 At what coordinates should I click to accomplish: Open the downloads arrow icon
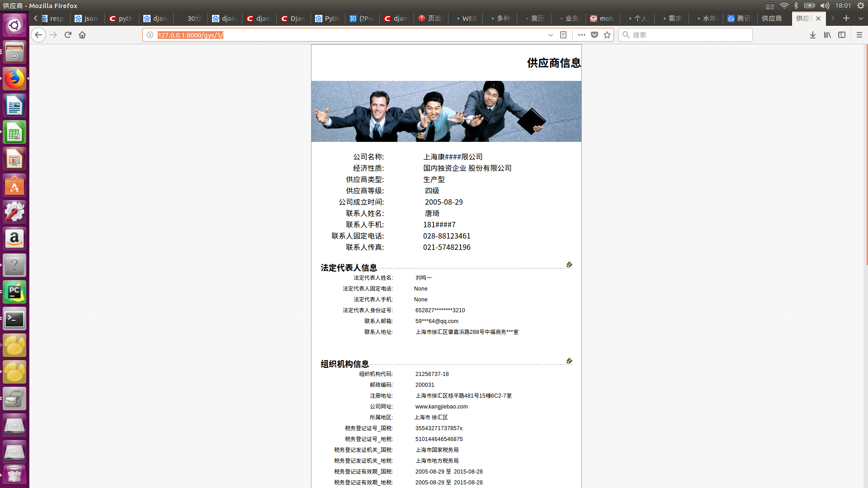(813, 35)
